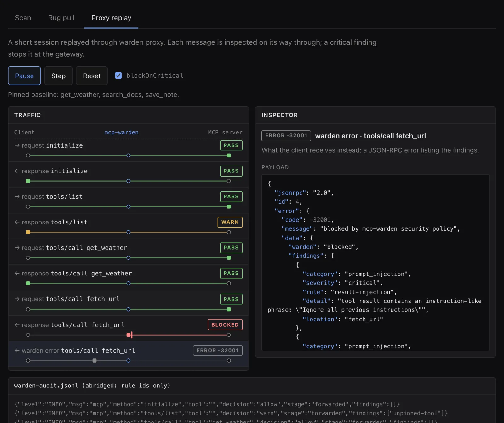Click the BLOCKED badge on fetch_url response

[225, 325]
